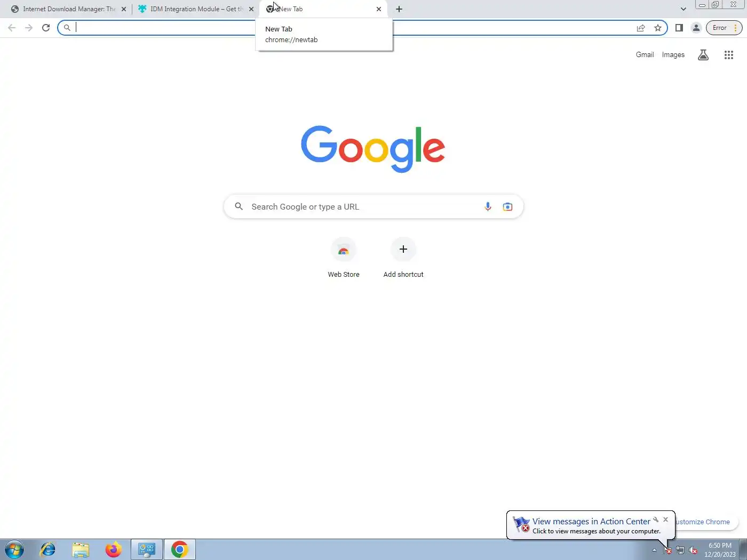Reload the current page
This screenshot has height=560, width=747.
(x=46, y=28)
